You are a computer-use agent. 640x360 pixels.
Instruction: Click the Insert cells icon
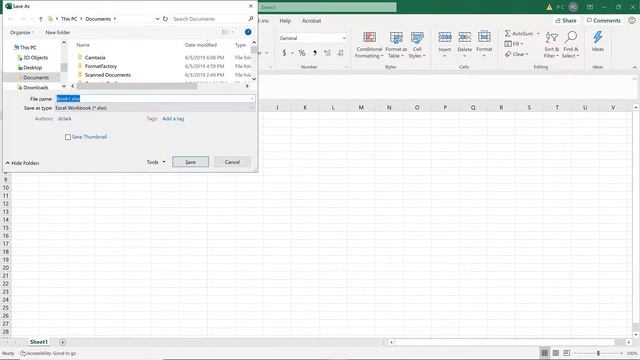click(x=445, y=37)
